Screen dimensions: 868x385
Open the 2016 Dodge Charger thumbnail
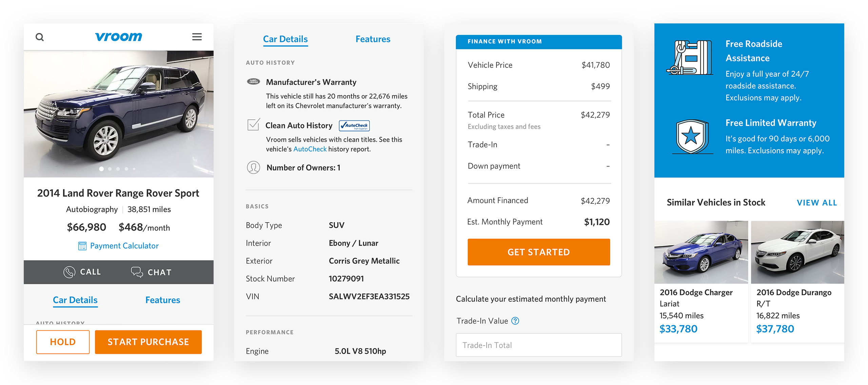coord(701,252)
